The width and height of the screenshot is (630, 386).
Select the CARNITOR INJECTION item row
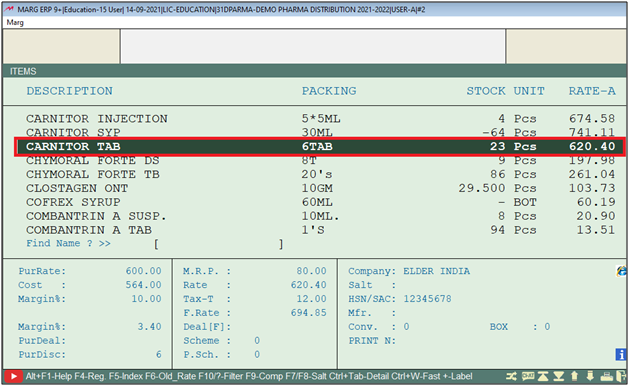(320, 119)
